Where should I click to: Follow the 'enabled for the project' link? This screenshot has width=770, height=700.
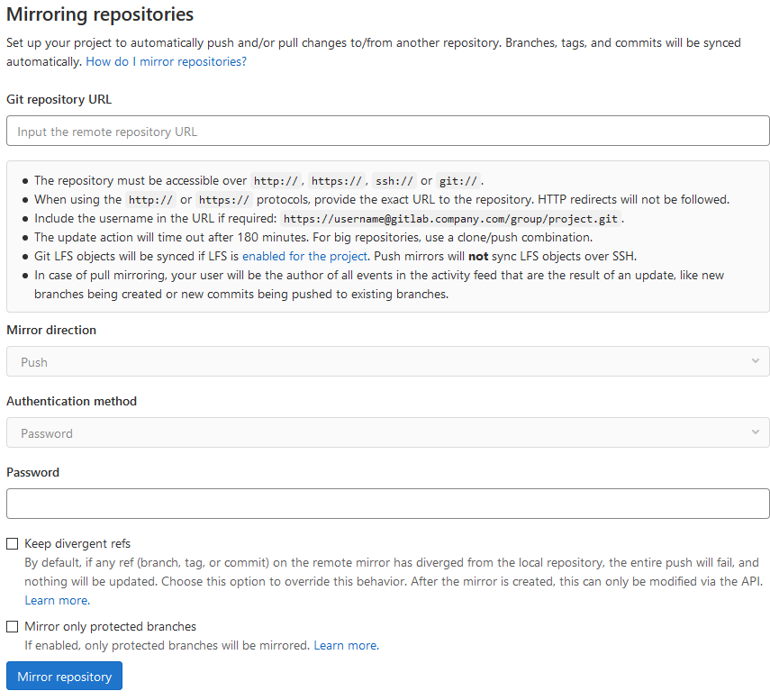[x=305, y=257]
